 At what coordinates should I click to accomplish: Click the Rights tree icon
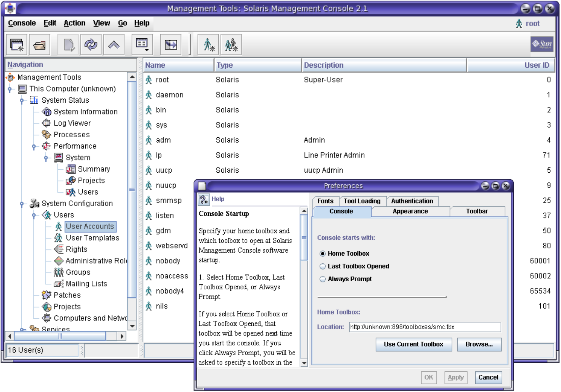(58, 249)
